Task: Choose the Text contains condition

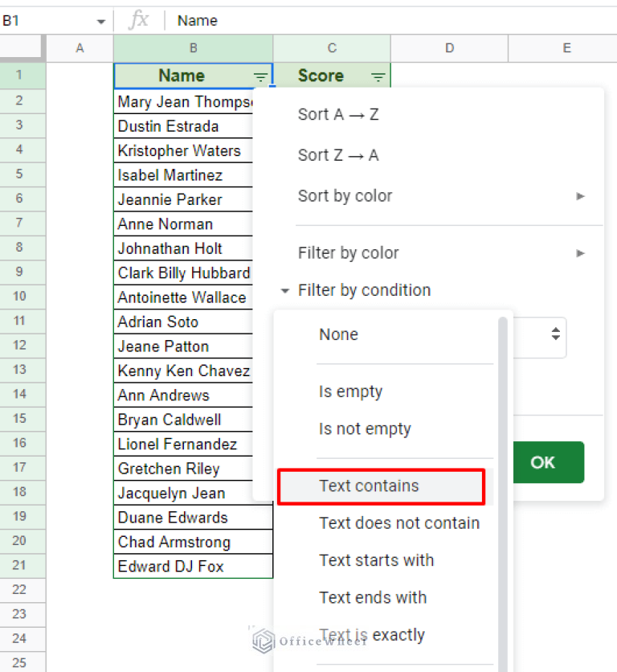Action: pos(369,486)
